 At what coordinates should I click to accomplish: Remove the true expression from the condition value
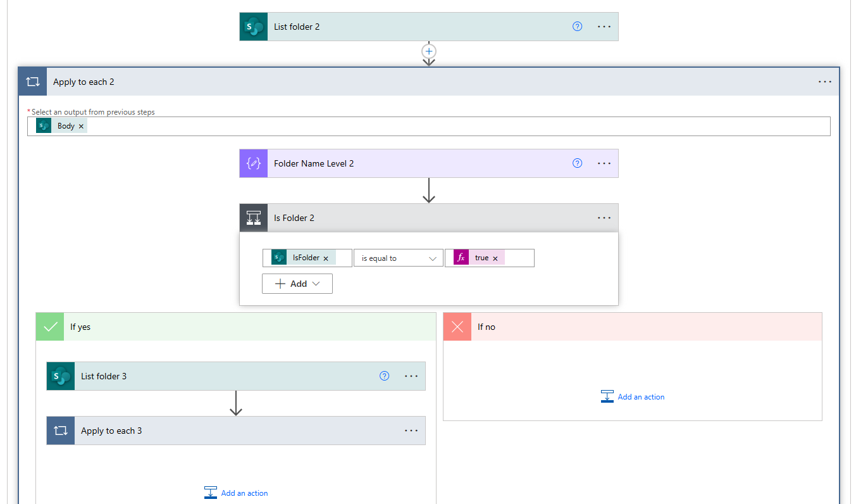coord(495,258)
